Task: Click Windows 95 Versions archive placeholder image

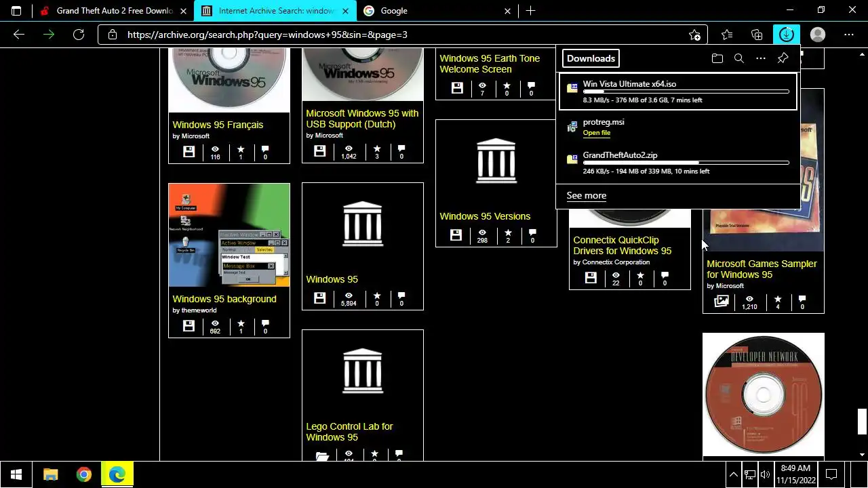Action: click(x=496, y=161)
